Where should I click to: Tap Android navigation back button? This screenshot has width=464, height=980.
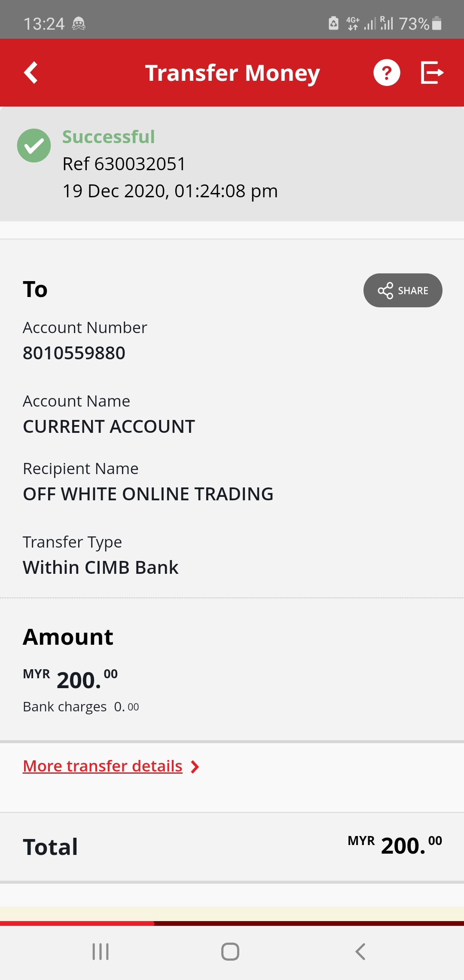[360, 952]
